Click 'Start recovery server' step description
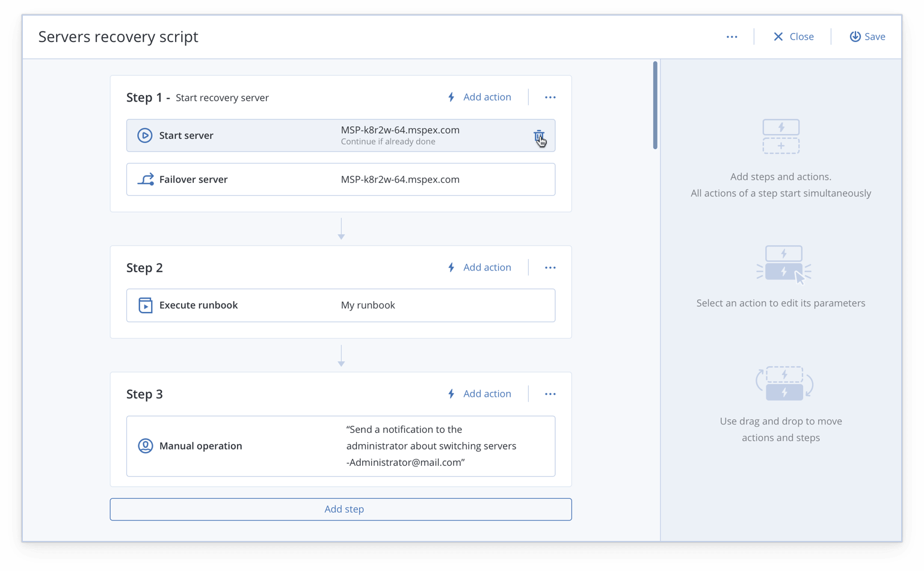This screenshot has height=571, width=924. click(x=222, y=98)
